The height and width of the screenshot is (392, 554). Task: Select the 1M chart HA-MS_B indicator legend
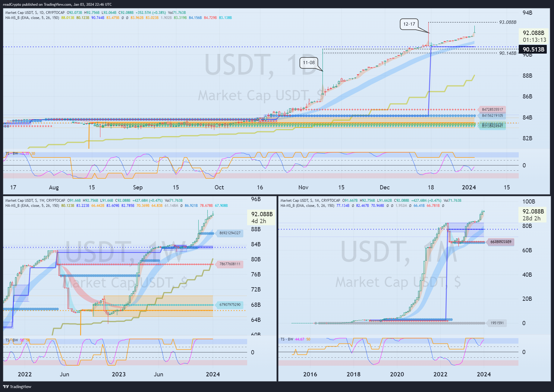(362, 206)
